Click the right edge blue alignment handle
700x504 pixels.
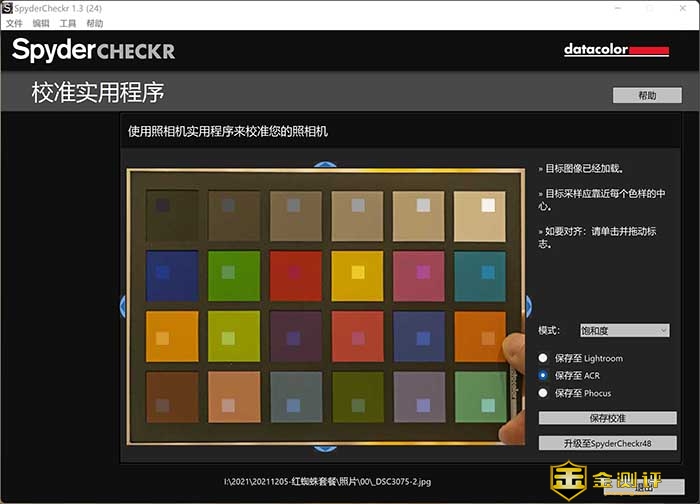click(x=528, y=306)
